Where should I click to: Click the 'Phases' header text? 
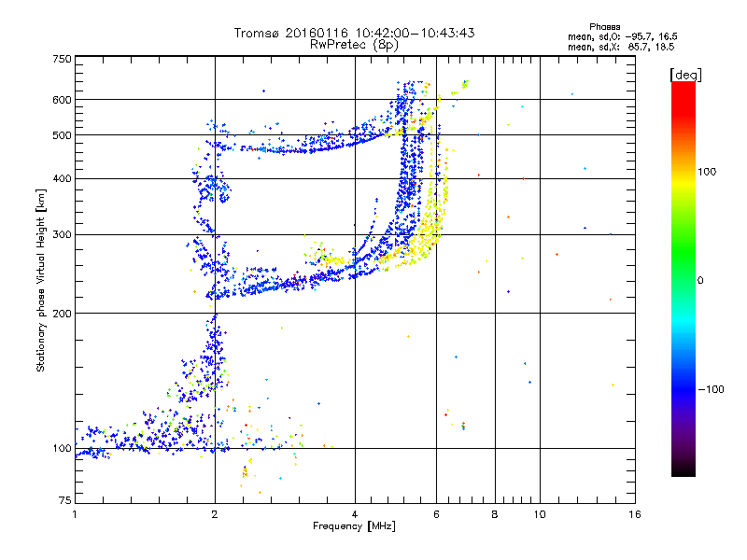[x=604, y=27]
